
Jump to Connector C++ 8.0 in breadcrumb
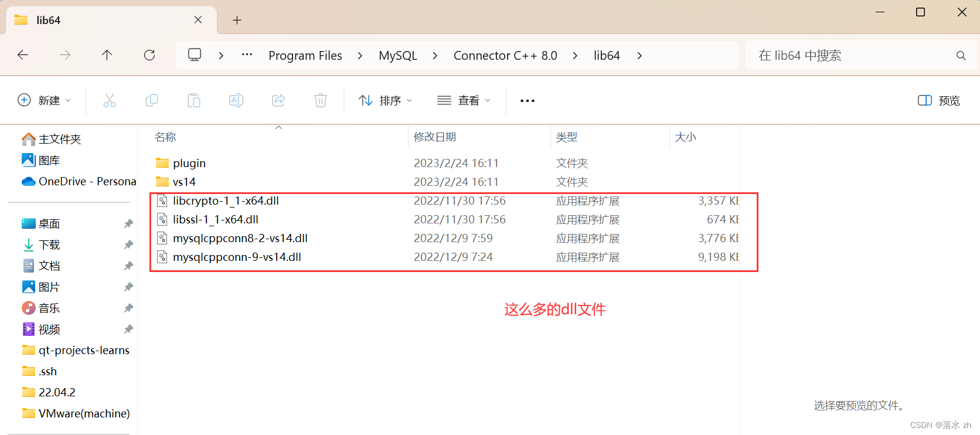(x=505, y=56)
